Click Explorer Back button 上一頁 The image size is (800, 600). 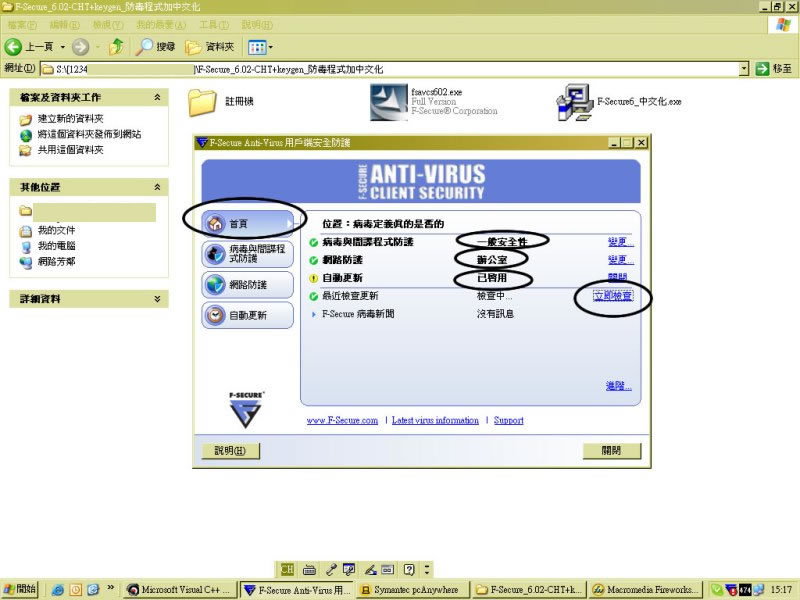pos(29,47)
